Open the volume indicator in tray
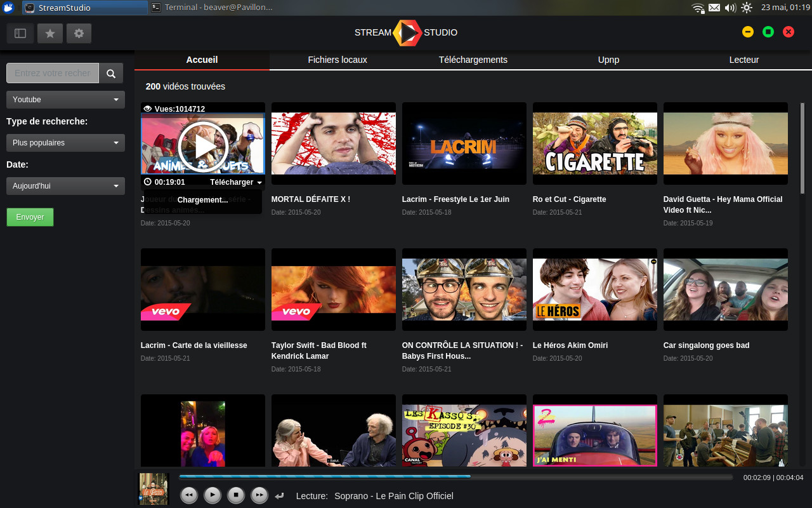Screen dimensions: 812x508 730,8
